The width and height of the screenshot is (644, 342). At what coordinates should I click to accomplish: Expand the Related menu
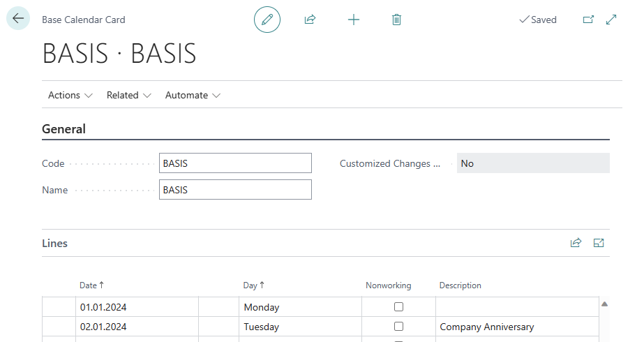pos(128,95)
